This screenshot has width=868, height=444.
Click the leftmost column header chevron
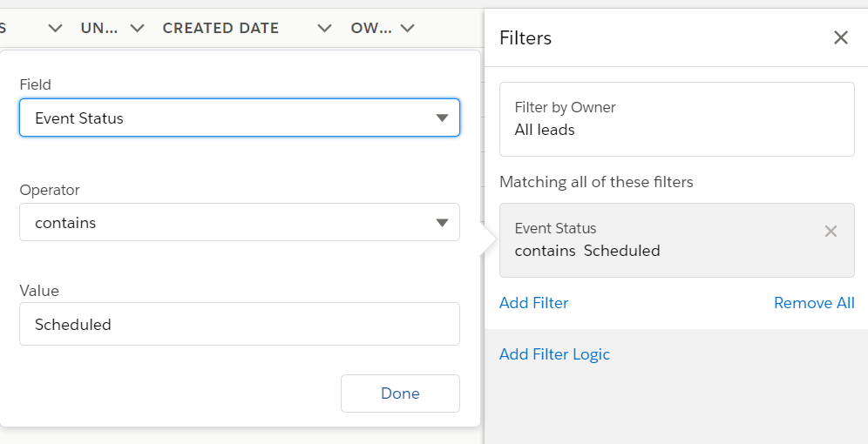(x=55, y=28)
